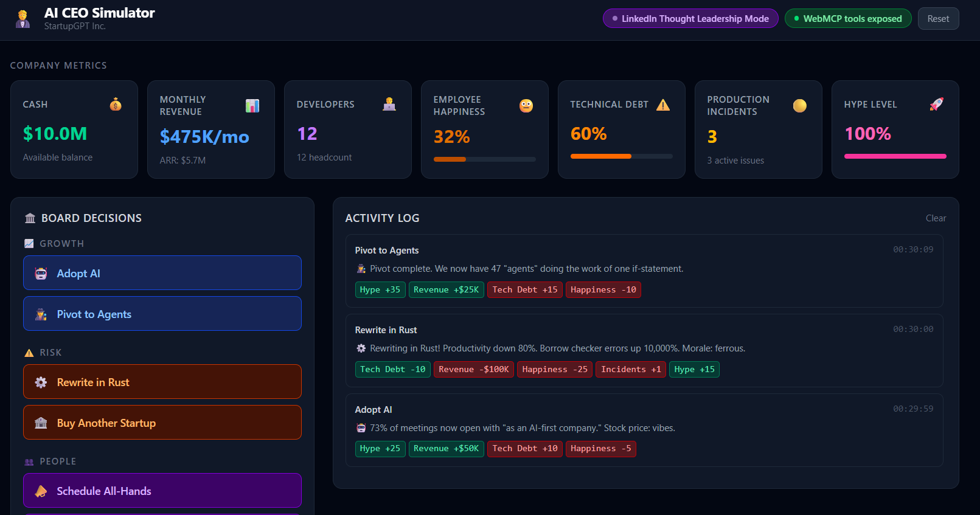
Task: Click the Tech Debt -10 tag
Action: pos(393,370)
